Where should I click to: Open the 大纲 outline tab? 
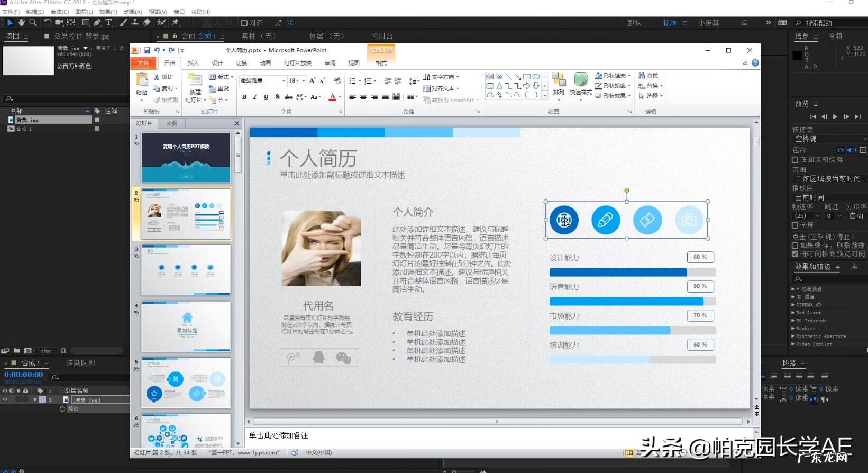coord(172,123)
